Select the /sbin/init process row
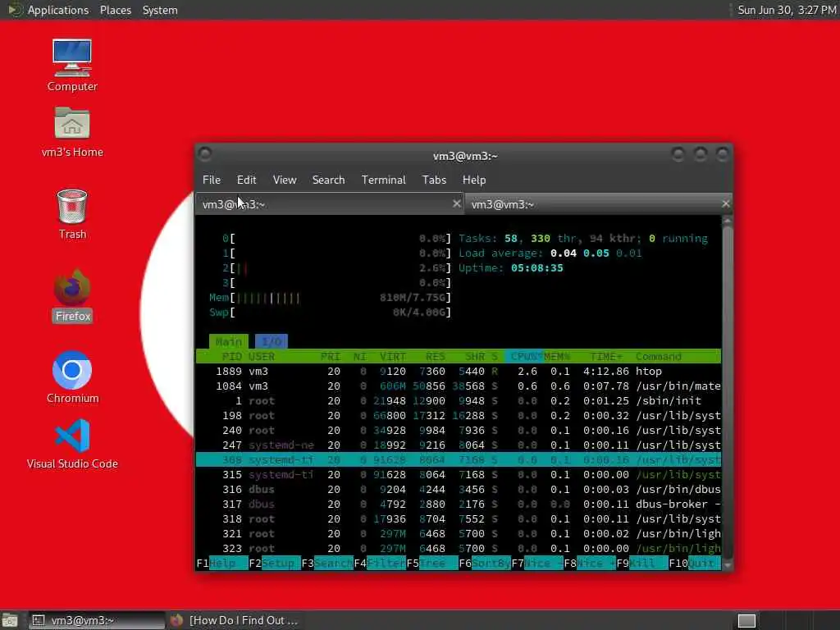The image size is (840, 630). coord(459,400)
